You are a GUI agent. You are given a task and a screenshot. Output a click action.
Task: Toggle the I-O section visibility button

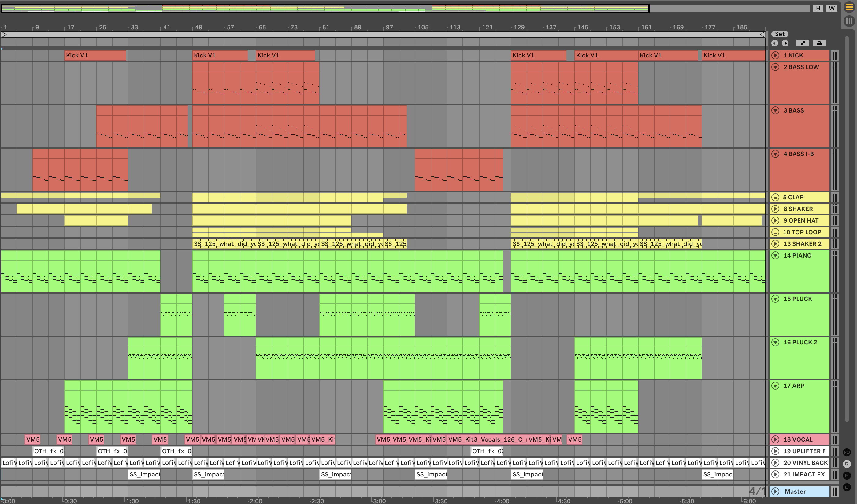coord(847,452)
